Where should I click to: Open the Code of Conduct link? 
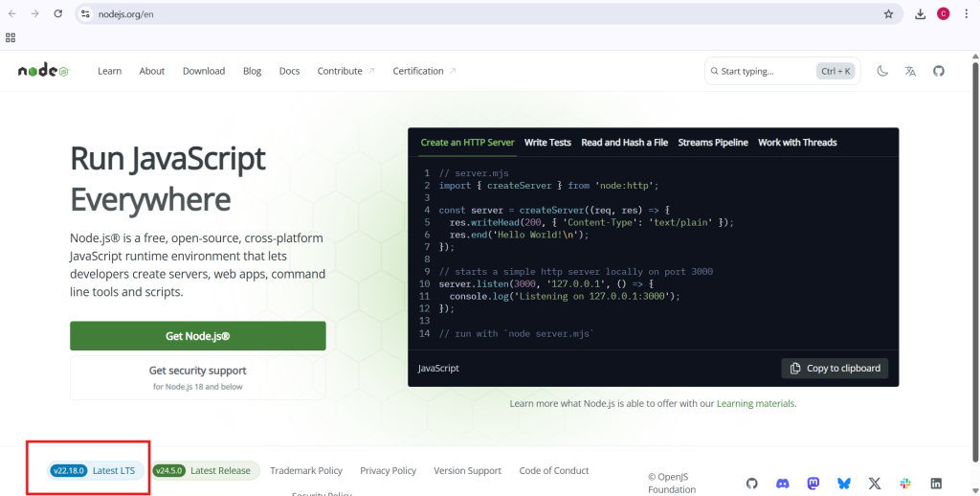click(554, 470)
